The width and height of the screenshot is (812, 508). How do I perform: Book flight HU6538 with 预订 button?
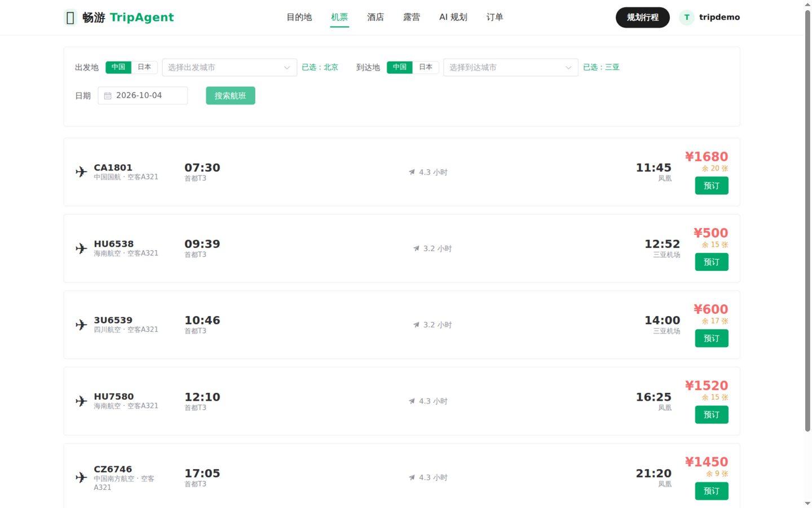712,262
